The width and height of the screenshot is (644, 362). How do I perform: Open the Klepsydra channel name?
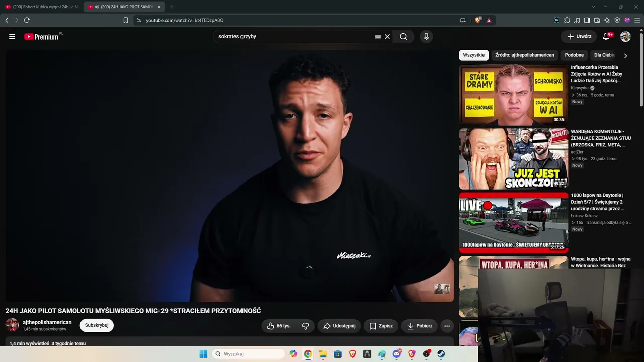click(x=580, y=88)
